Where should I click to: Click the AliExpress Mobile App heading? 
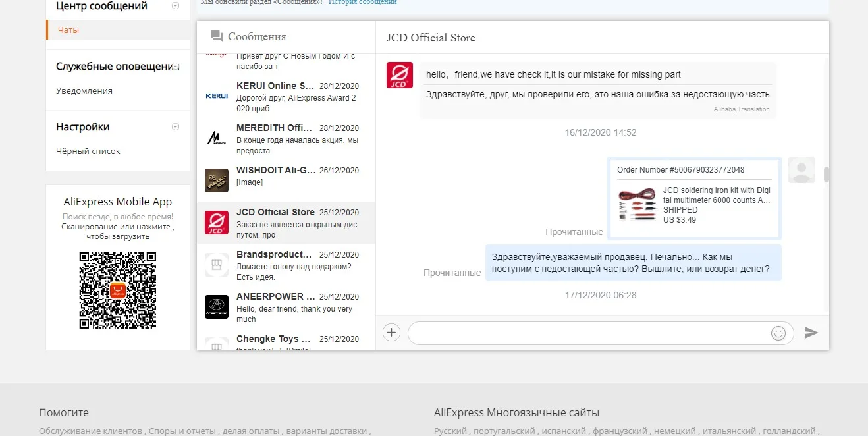pyautogui.click(x=118, y=202)
